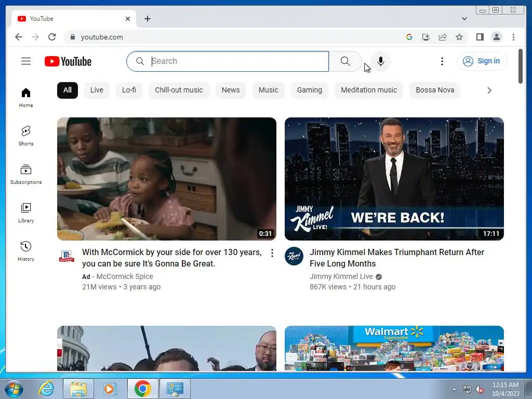Click the magnifier search button
532x399 pixels.
pos(345,61)
